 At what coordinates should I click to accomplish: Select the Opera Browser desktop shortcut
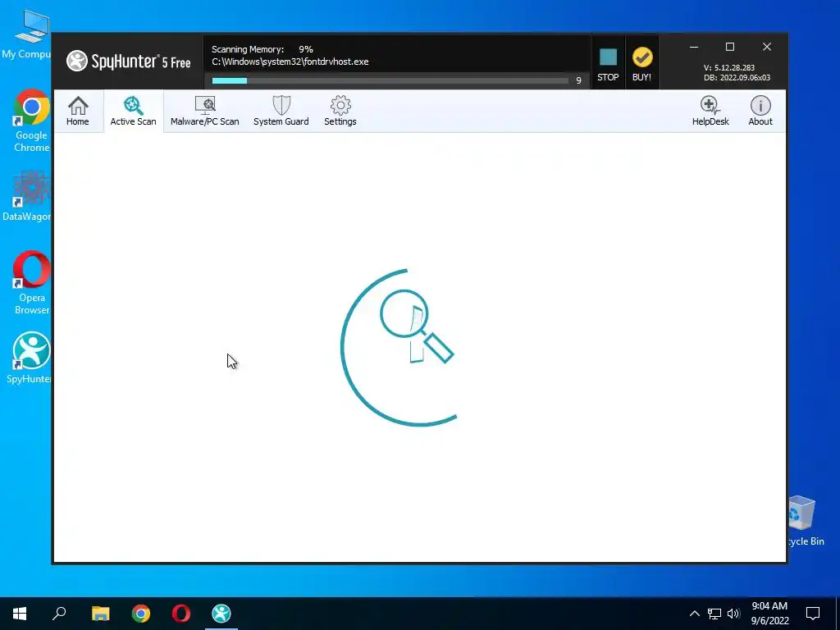pyautogui.click(x=31, y=283)
